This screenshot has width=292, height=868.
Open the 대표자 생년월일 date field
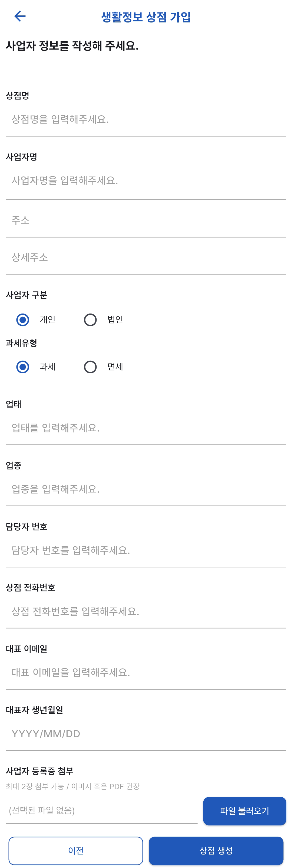pyautogui.click(x=146, y=733)
